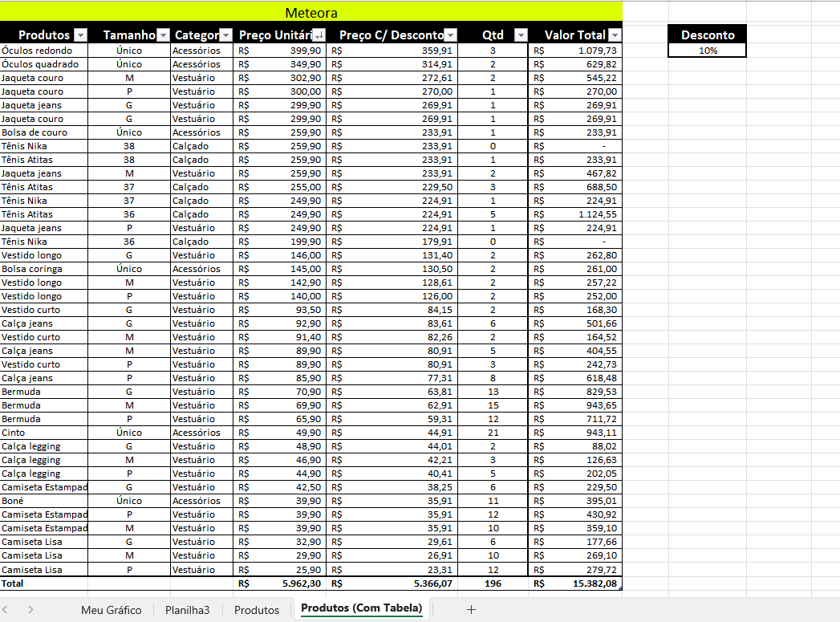Click the 279,72 total value cell
This screenshot has width=840, height=622.
click(574, 570)
